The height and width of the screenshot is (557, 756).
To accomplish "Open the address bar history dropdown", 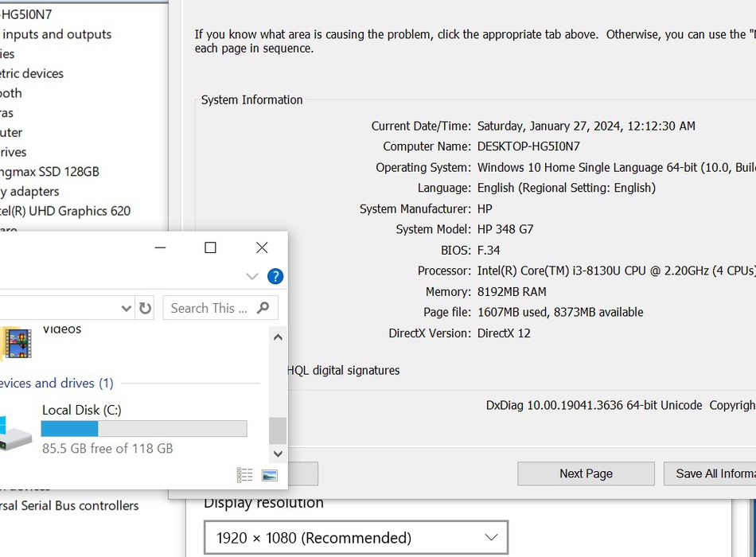I will (x=127, y=308).
